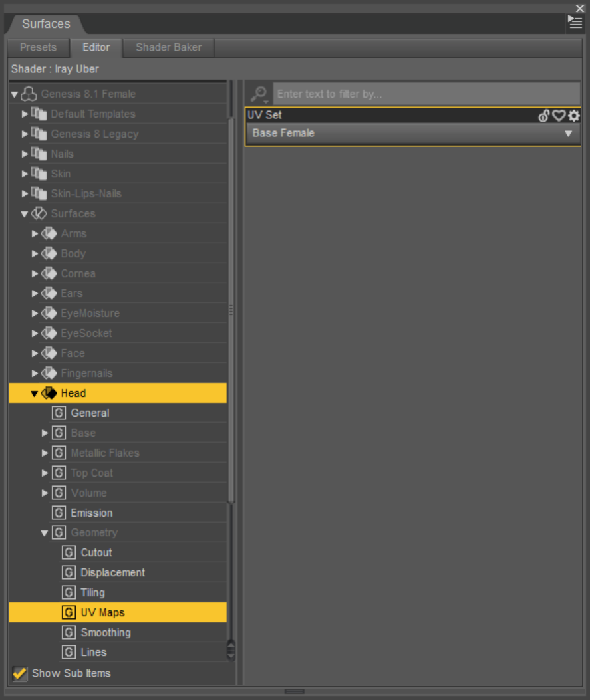Switch to the Editor tab
This screenshot has height=700, width=590.
point(96,47)
